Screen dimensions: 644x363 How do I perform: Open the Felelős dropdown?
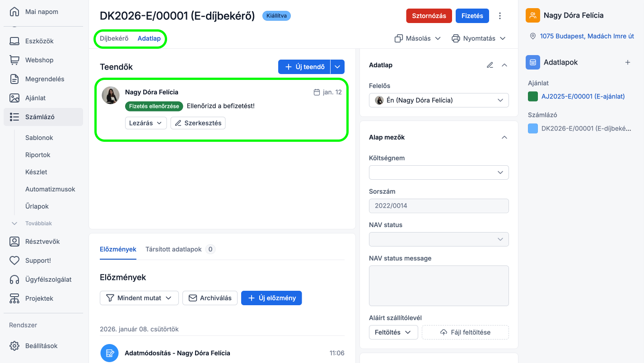439,100
